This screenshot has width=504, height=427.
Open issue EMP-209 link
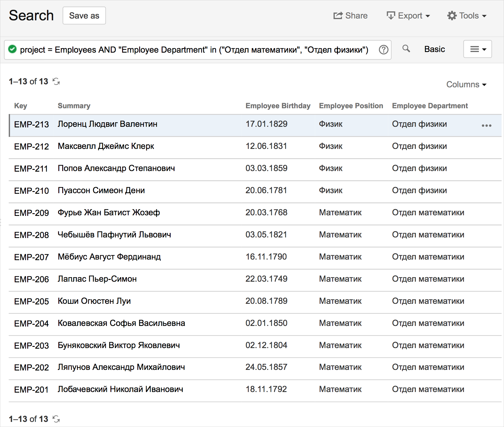coord(31,213)
